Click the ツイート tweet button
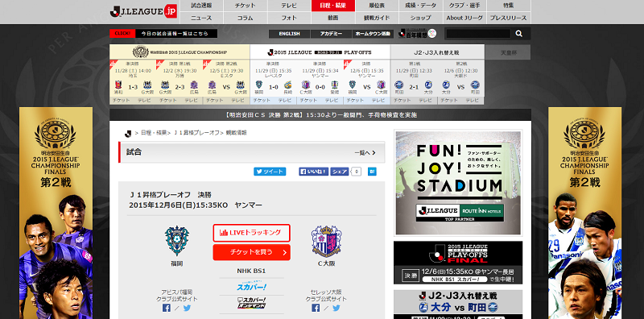 [x=270, y=172]
